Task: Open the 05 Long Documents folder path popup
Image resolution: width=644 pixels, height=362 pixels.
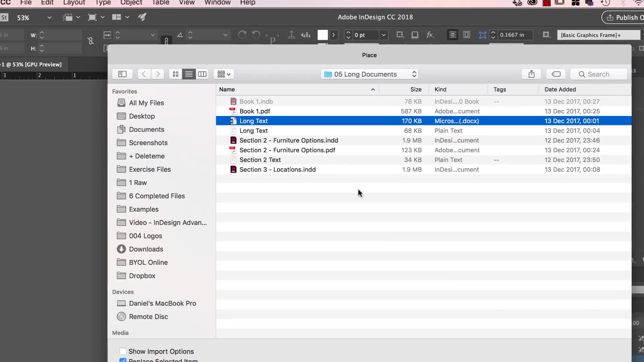Action: click(370, 74)
